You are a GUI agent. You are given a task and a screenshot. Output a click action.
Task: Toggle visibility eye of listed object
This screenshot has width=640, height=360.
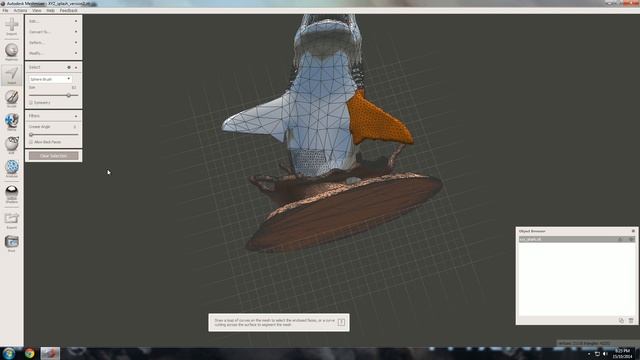[x=631, y=240]
